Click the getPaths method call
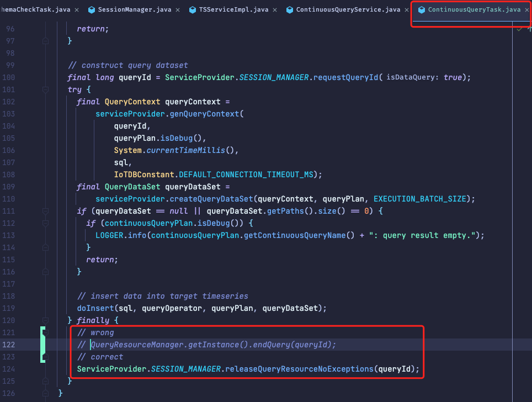The height and width of the screenshot is (402, 532). [285, 211]
